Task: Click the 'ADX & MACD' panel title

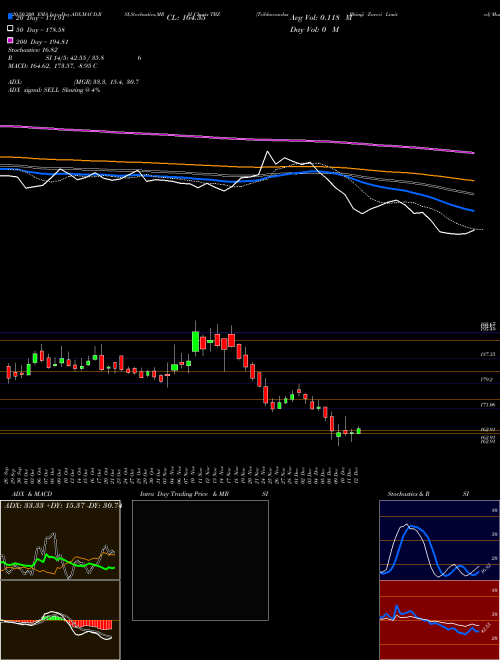Action: click(x=32, y=494)
